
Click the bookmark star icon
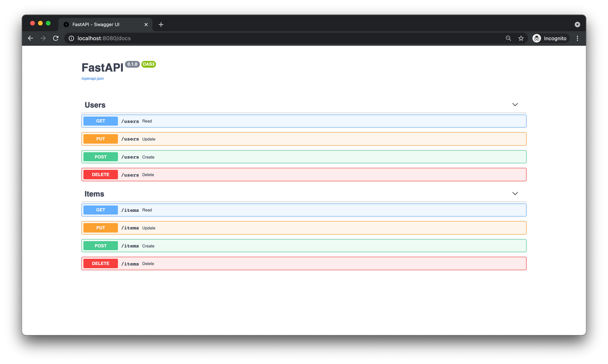coord(521,38)
